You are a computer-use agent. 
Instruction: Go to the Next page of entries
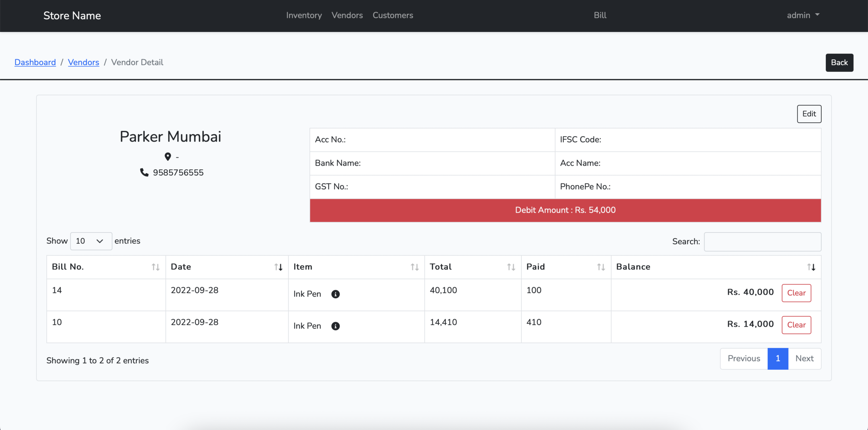804,358
